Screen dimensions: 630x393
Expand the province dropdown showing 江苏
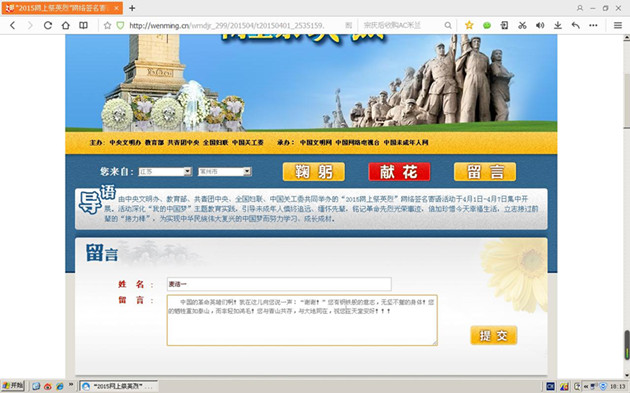click(x=165, y=172)
